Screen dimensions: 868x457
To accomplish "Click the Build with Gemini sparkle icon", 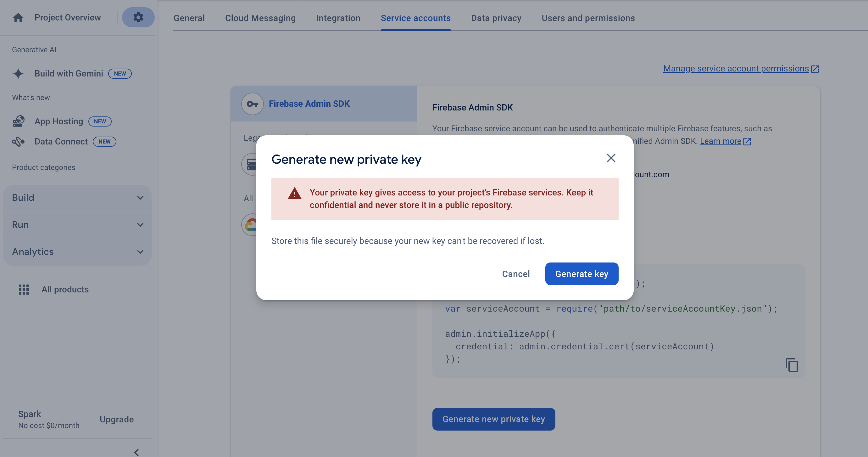I will pos(18,74).
